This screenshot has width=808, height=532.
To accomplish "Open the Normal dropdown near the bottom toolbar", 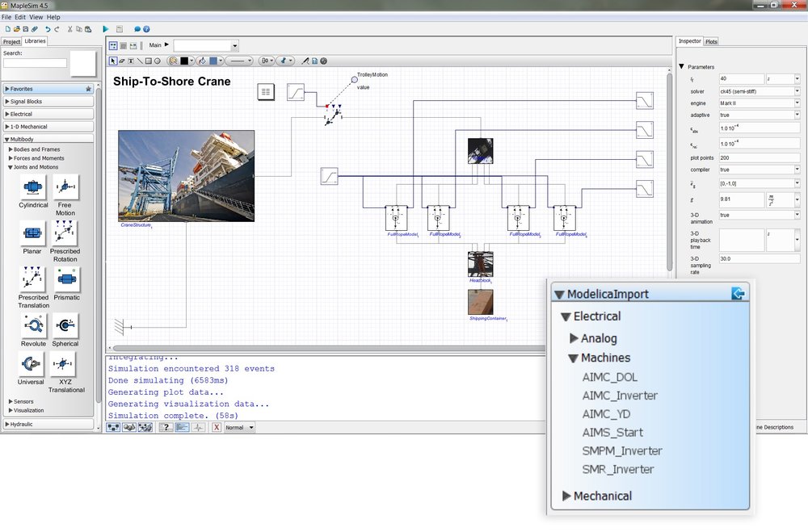I will click(x=241, y=428).
